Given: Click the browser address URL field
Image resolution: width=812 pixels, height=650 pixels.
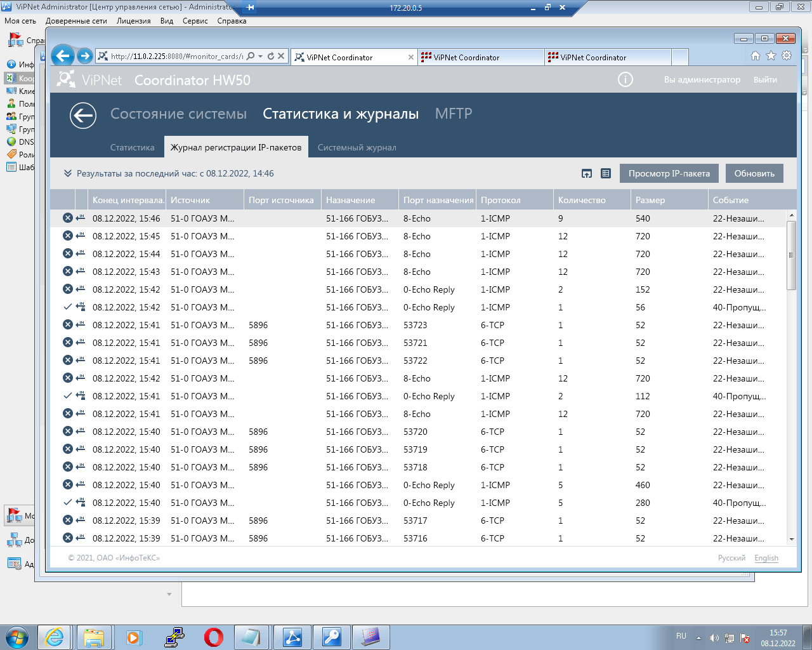Looking at the screenshot, I should click(x=176, y=56).
